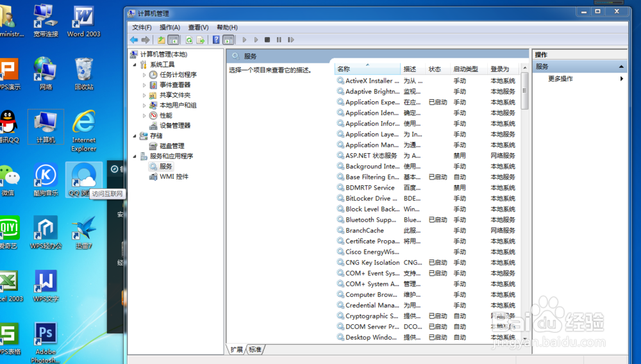The width and height of the screenshot is (641, 364).
Task: Click the Up One Level folder icon
Action: coord(162,40)
